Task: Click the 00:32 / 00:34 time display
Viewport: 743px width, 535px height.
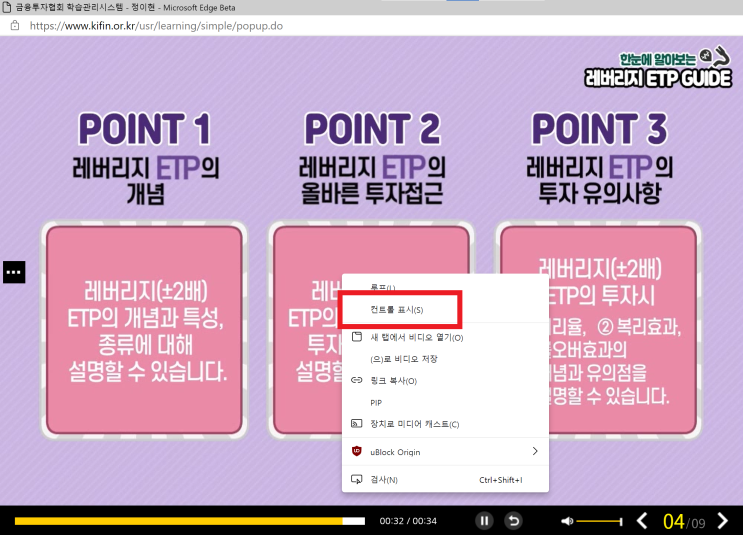Action: coord(408,521)
